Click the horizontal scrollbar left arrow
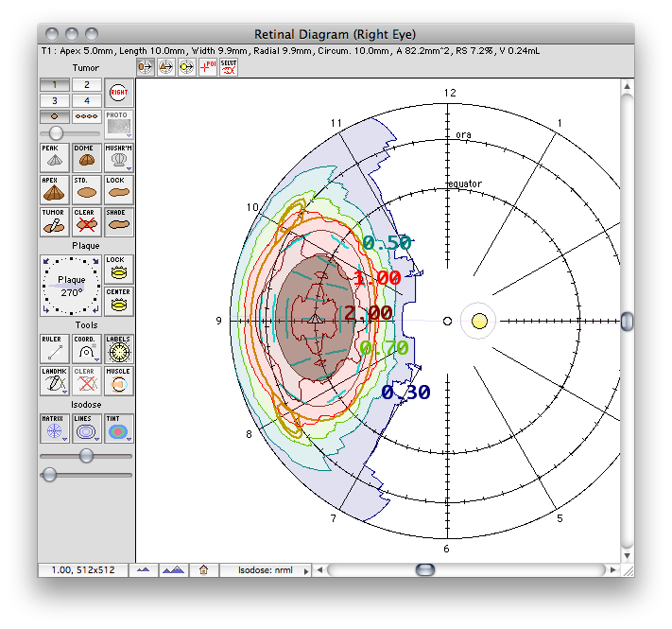The image size is (672, 629). coord(319,570)
